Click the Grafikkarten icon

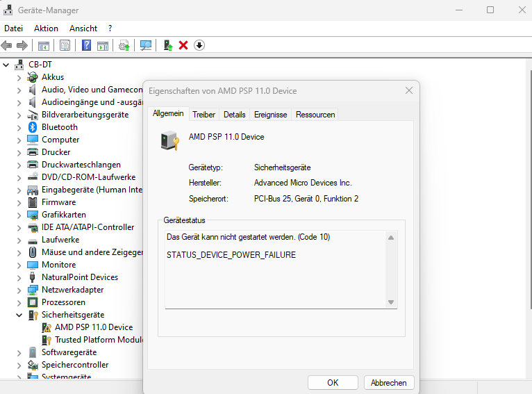[x=33, y=215]
